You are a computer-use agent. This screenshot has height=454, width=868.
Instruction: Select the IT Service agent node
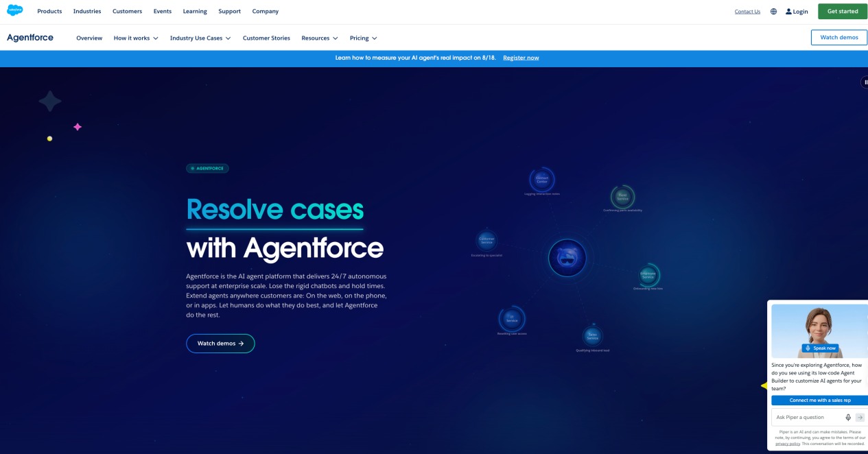[512, 319]
